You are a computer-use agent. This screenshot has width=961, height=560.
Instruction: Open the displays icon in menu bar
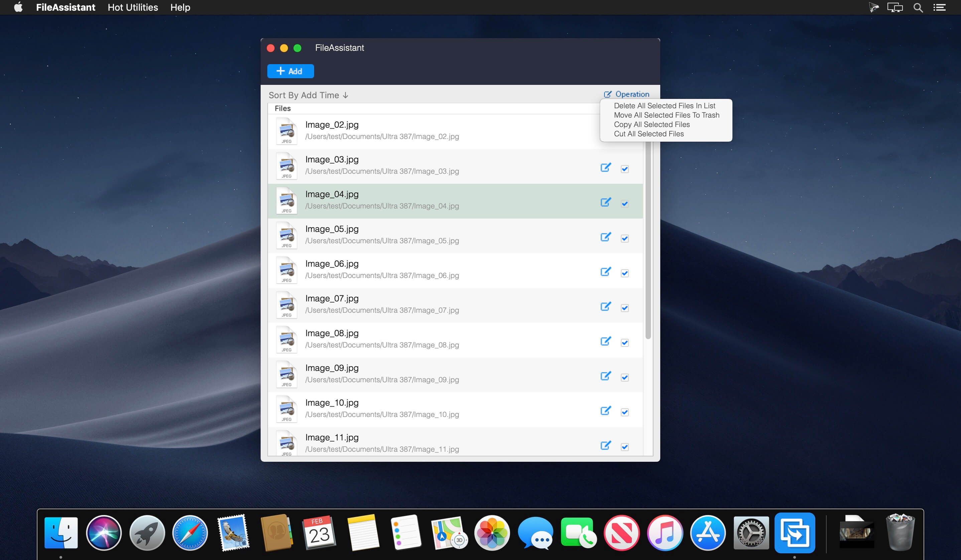click(x=895, y=8)
